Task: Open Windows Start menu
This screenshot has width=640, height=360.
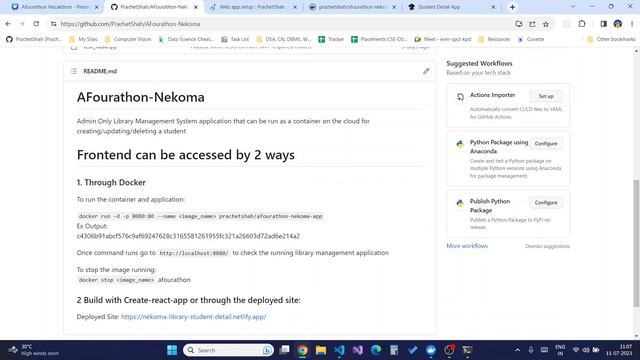Action: click(x=172, y=350)
